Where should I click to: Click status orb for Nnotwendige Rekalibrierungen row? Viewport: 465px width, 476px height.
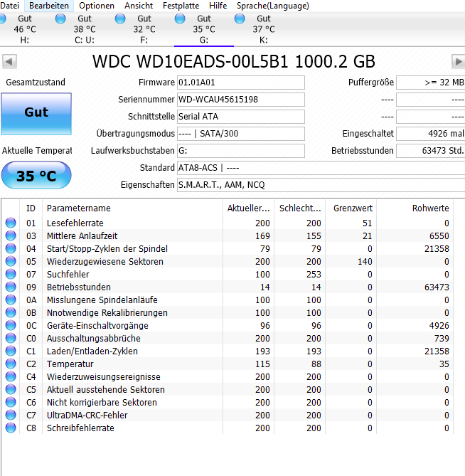click(11, 312)
